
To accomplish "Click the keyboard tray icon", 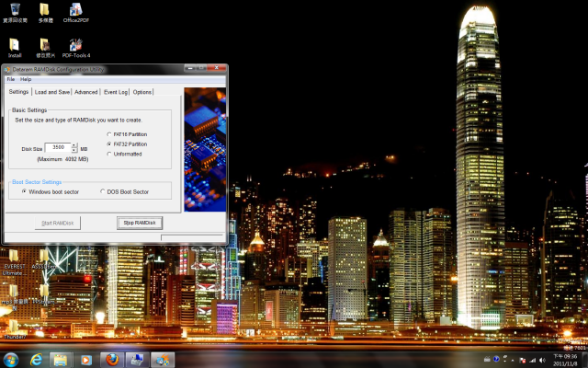I will 487,359.
